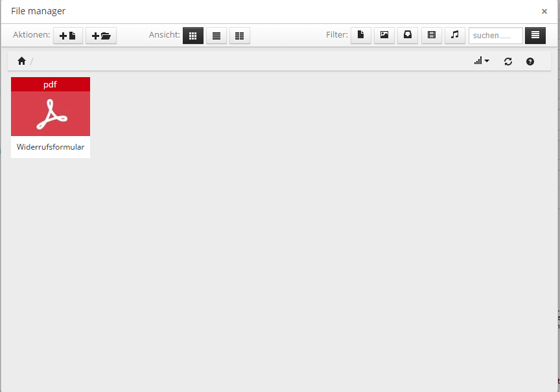Filter by document files
This screenshot has width=560, height=392.
(361, 36)
